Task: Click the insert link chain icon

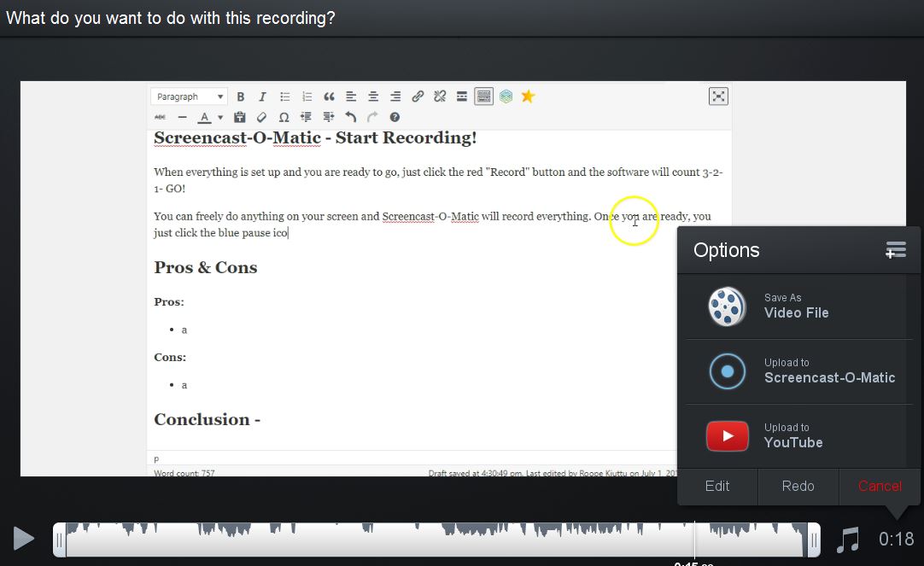Action: click(418, 96)
